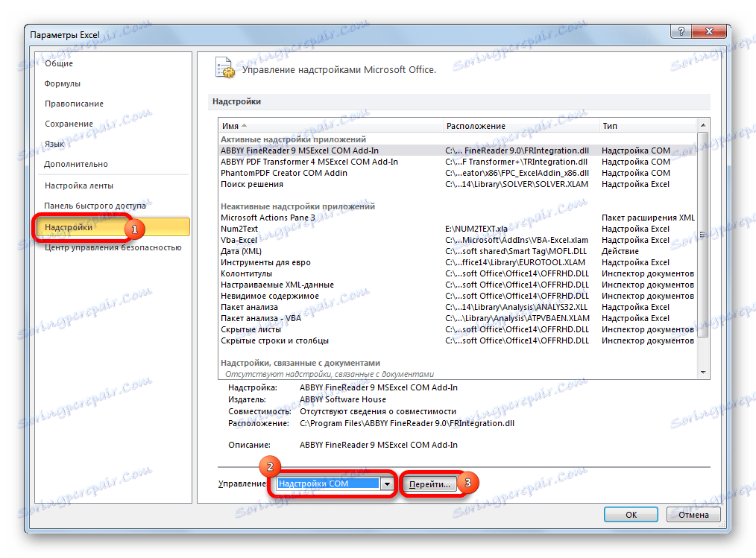
Task: Click the add-ins list scroll down arrow
Action: 703,372
